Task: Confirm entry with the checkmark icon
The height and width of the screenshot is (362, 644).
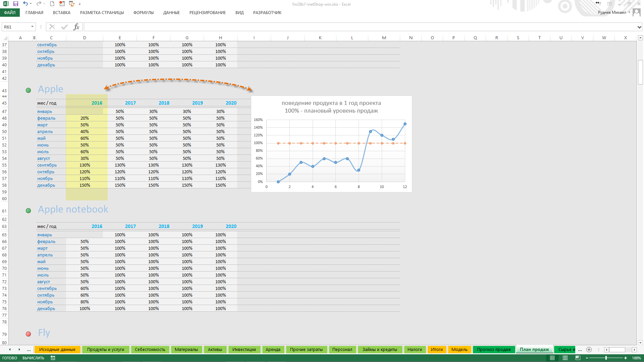Action: click(x=64, y=27)
